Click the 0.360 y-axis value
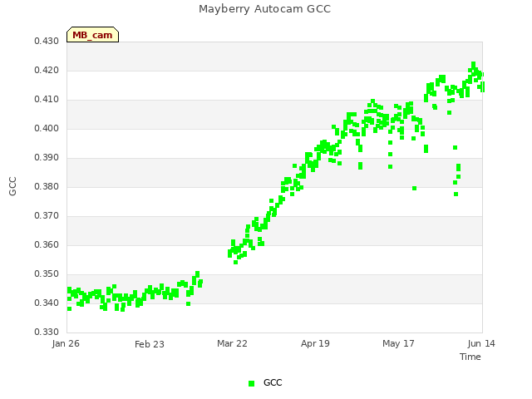Image resolution: width=532 pixels, height=399 pixels. tap(47, 245)
